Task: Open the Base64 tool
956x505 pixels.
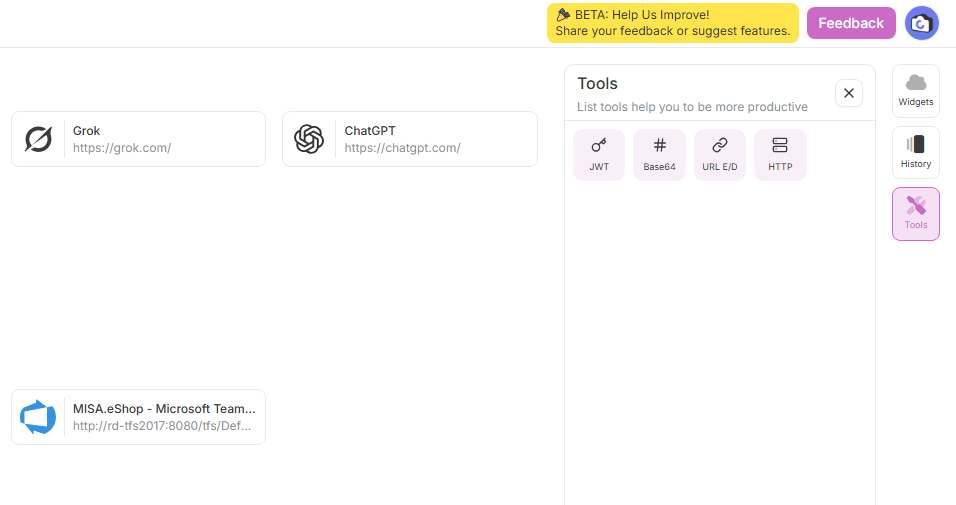Action: click(659, 155)
